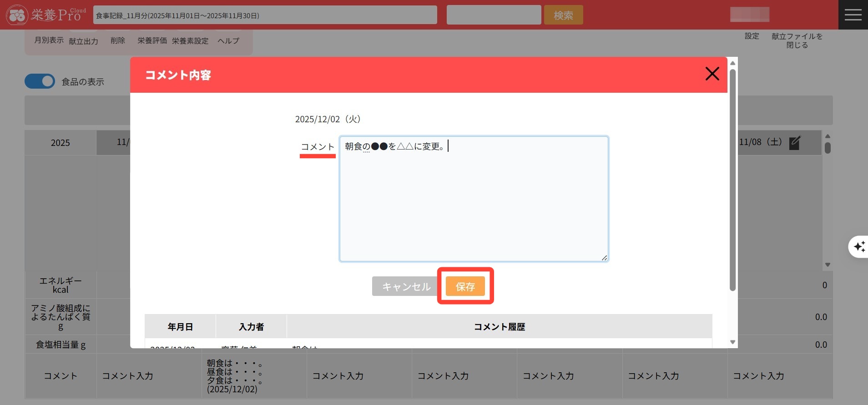This screenshot has width=868, height=405.
Task: Open the hamburger menu icon
Action: coord(853,15)
